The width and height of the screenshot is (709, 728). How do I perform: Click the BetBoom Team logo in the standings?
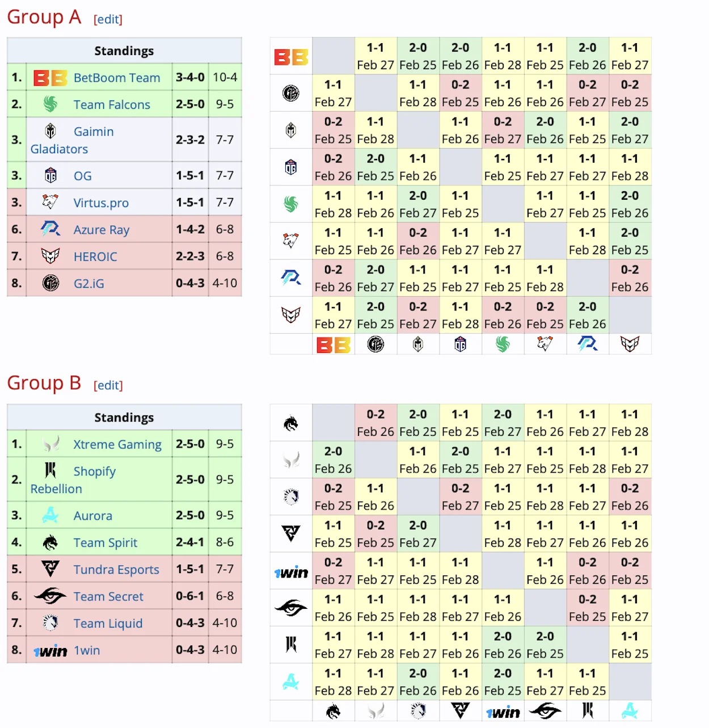tap(50, 77)
